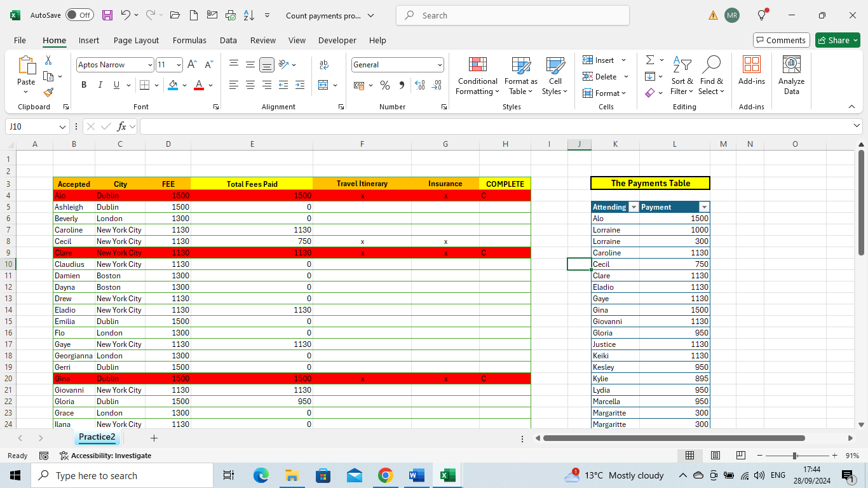Screen dimensions: 868x488
Task: Open Attending column filter dropdown
Action: (633, 207)
